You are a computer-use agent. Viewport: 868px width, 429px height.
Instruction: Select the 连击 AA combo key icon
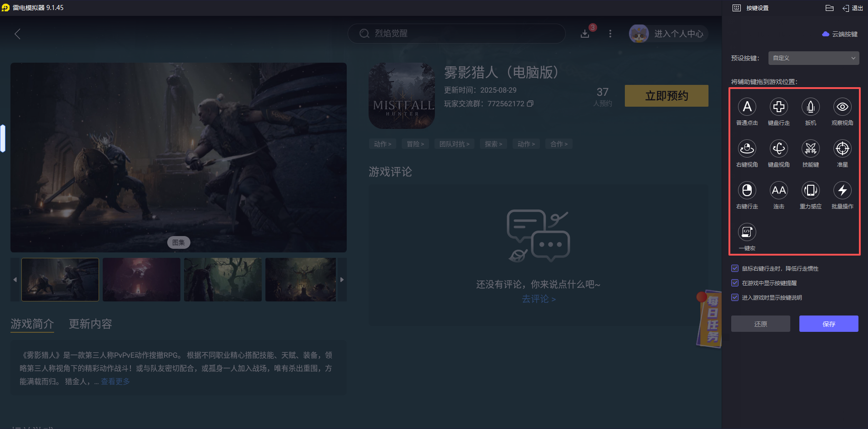pyautogui.click(x=778, y=190)
